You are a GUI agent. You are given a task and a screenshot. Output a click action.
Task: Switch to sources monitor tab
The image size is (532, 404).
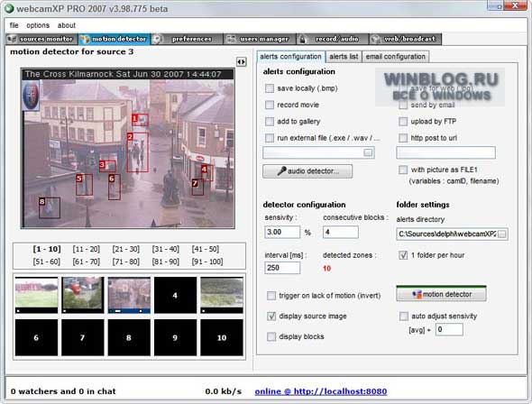42,39
